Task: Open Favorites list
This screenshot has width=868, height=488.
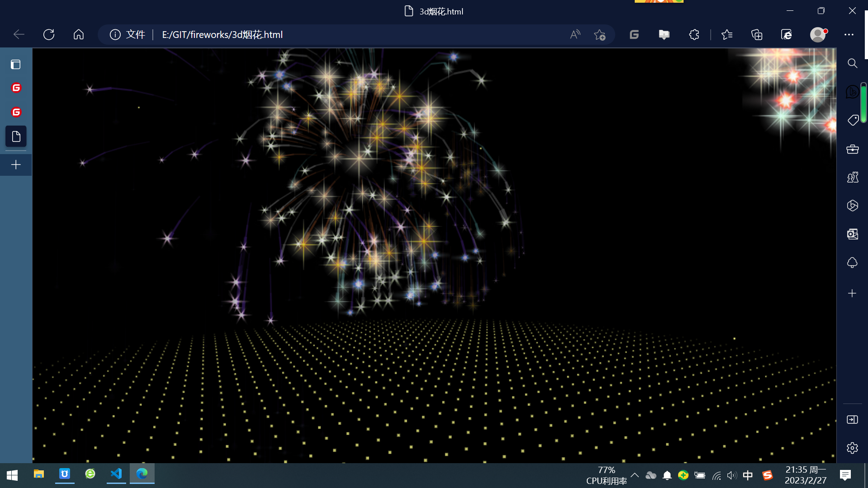Action: click(x=727, y=35)
